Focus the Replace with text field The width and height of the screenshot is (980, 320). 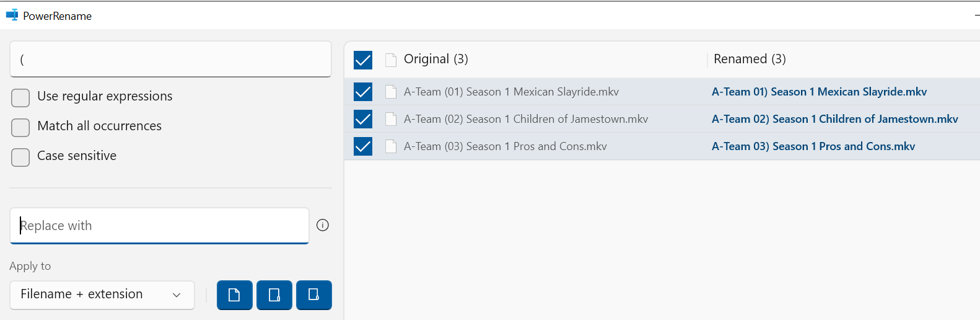click(x=159, y=226)
